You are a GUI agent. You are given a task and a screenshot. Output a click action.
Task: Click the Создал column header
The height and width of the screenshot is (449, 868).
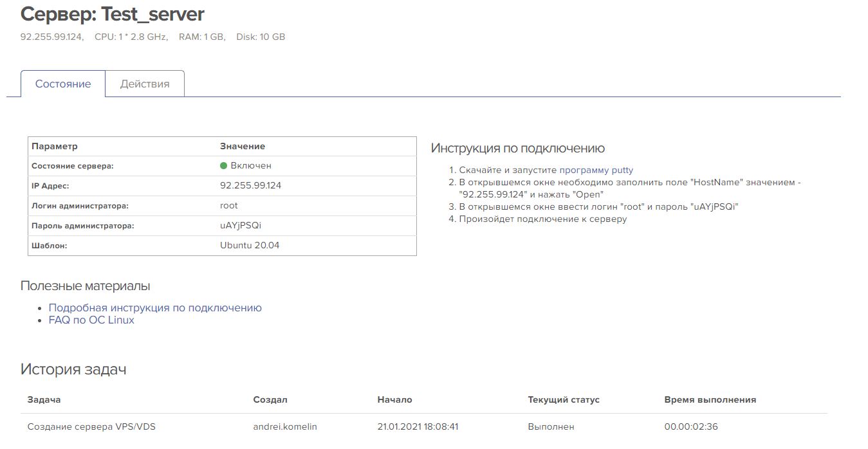[x=270, y=399]
